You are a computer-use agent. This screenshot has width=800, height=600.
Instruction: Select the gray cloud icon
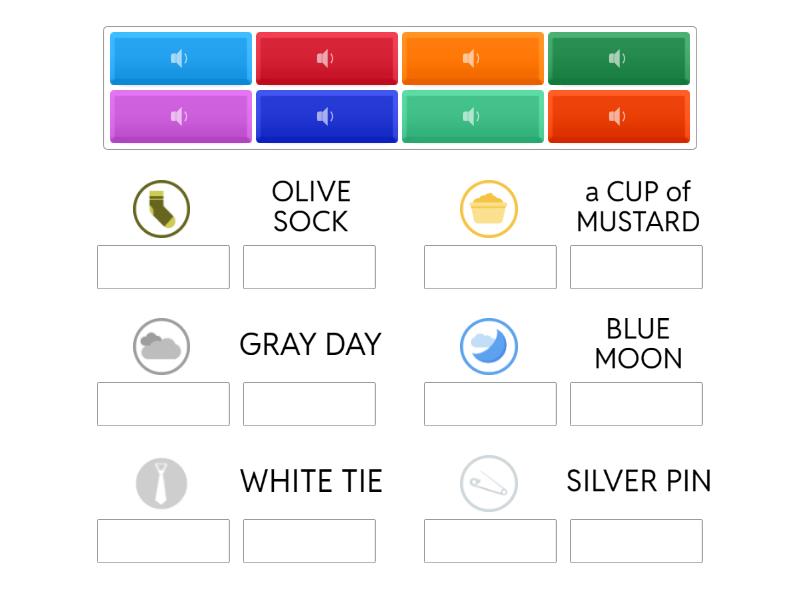point(162,346)
